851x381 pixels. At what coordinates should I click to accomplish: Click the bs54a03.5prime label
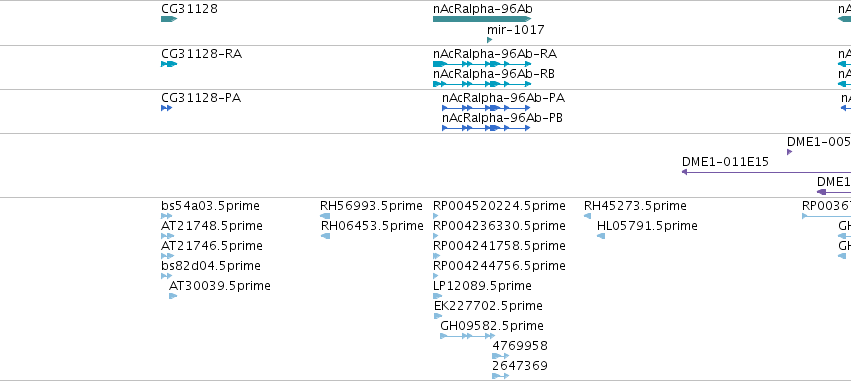pyautogui.click(x=211, y=206)
